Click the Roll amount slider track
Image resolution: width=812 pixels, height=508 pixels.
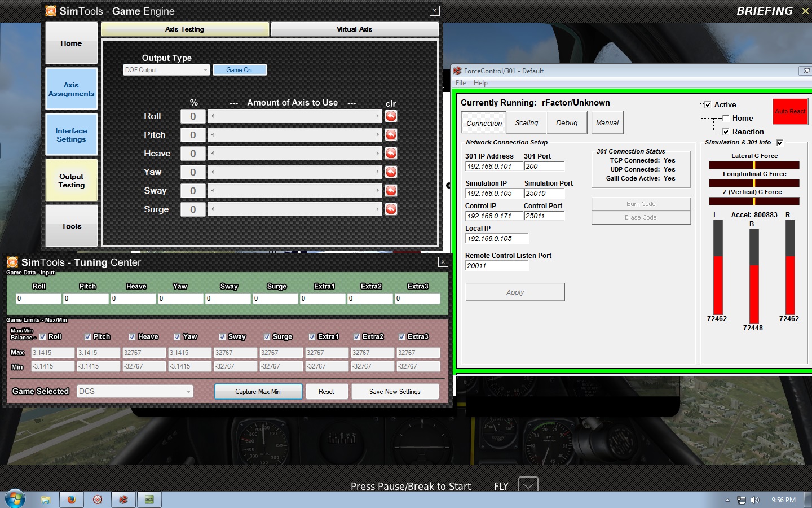point(295,116)
